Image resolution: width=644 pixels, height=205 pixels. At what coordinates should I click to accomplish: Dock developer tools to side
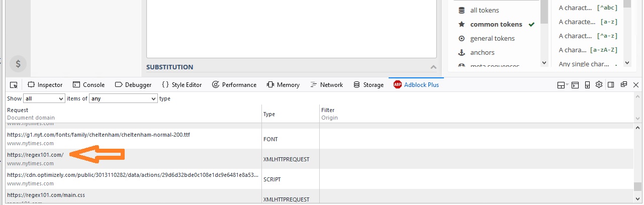pos(611,85)
